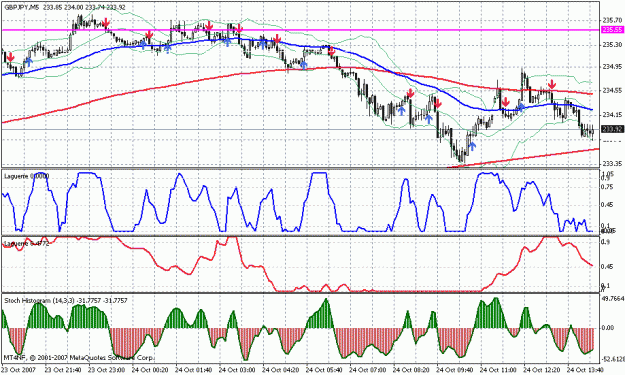Click the 24 Oct 05:40 time label
The image size is (625, 375).
tap(324, 370)
